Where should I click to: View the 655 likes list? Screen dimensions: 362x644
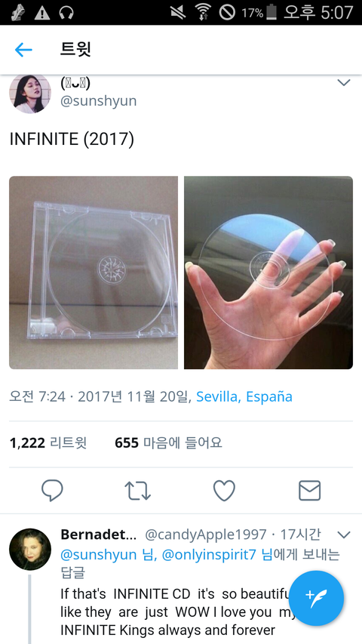coord(168,443)
